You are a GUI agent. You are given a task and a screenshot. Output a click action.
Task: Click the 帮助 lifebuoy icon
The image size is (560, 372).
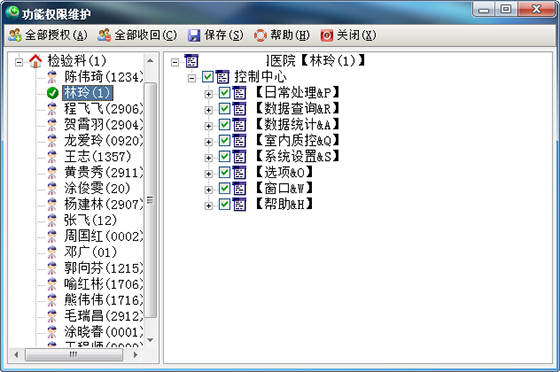(x=260, y=35)
